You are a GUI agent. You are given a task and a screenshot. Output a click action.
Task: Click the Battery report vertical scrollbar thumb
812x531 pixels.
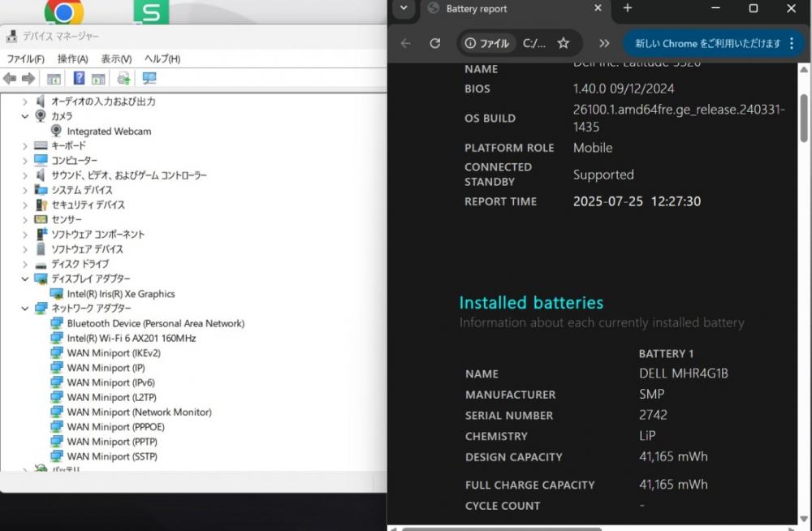[x=803, y=118]
